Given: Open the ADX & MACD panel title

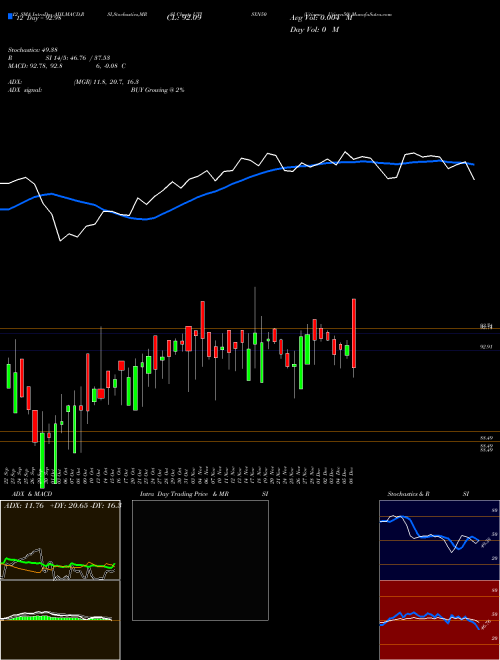Looking at the screenshot, I should coord(32,494).
